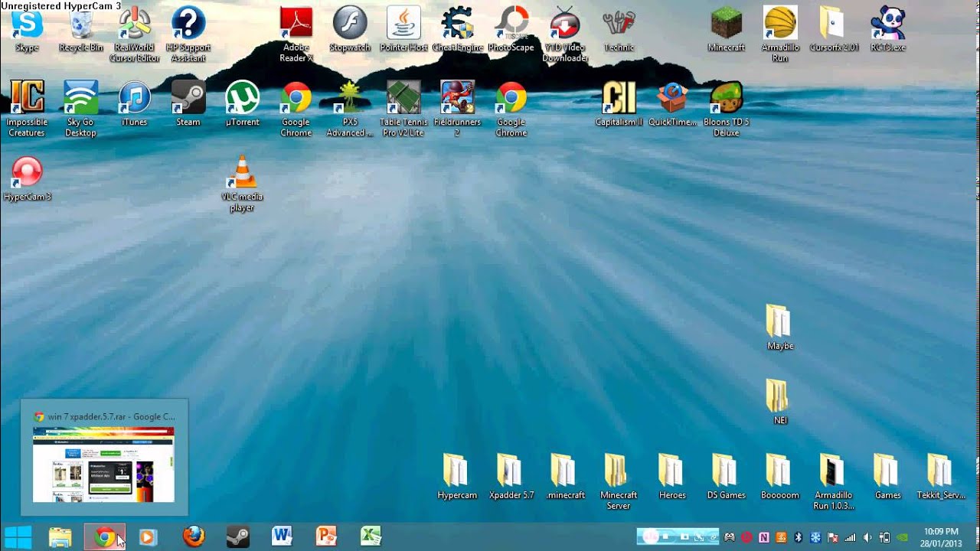Open the .minecraft folder
The height and width of the screenshot is (551, 980).
(565, 476)
